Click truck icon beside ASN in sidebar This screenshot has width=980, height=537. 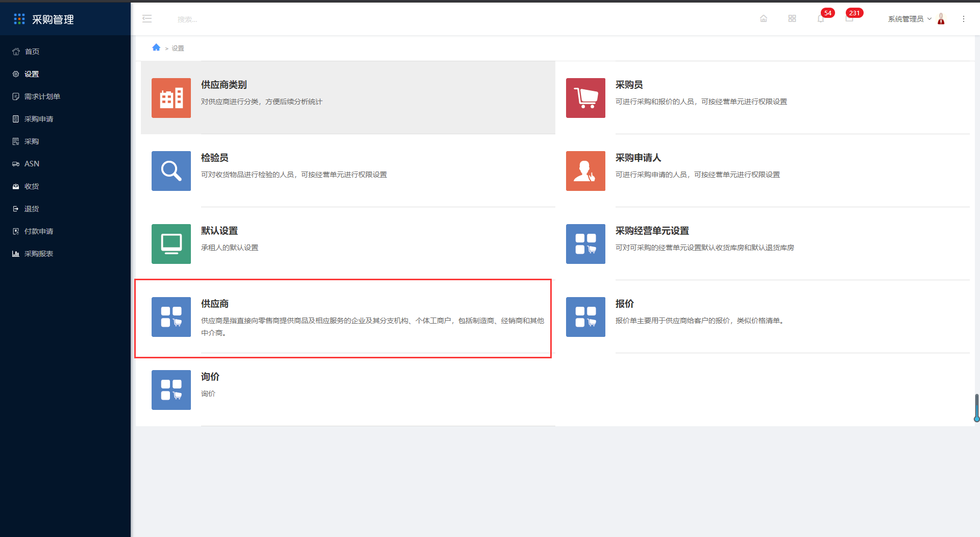click(x=16, y=164)
